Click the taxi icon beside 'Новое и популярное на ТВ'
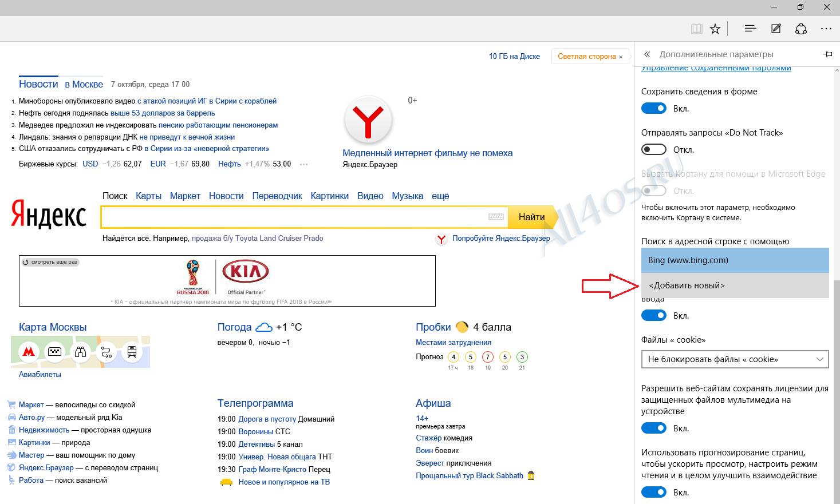 click(x=227, y=482)
